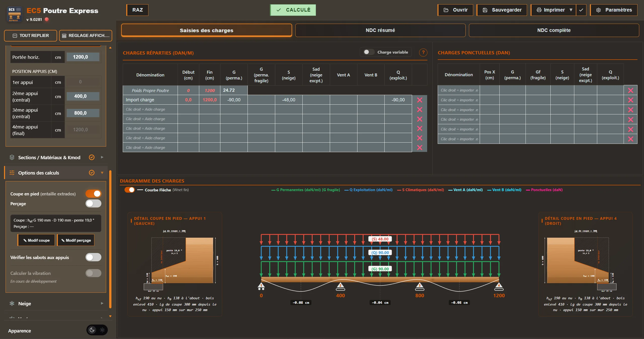Viewport: 644px width, 339px height.
Task: Click the help question mark icon
Action: coord(423,52)
